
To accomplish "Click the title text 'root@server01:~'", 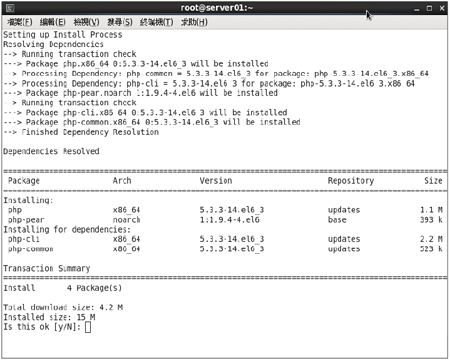I will coord(217,8).
